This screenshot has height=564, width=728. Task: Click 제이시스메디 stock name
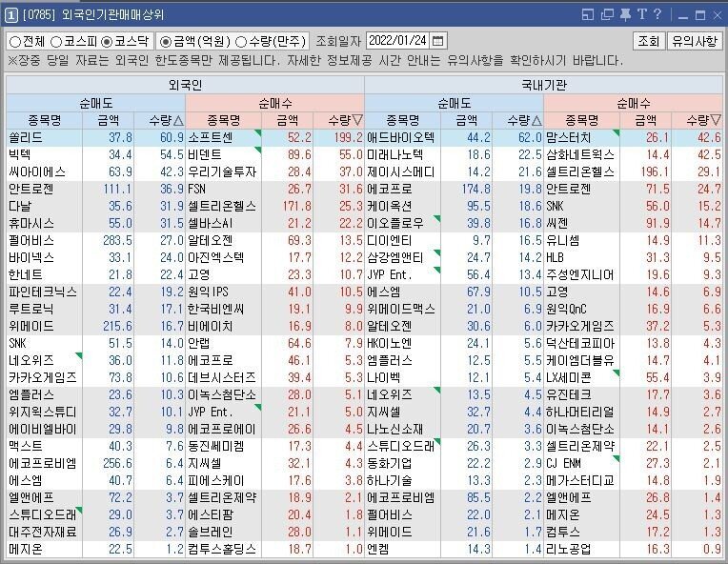pyautogui.click(x=400, y=172)
